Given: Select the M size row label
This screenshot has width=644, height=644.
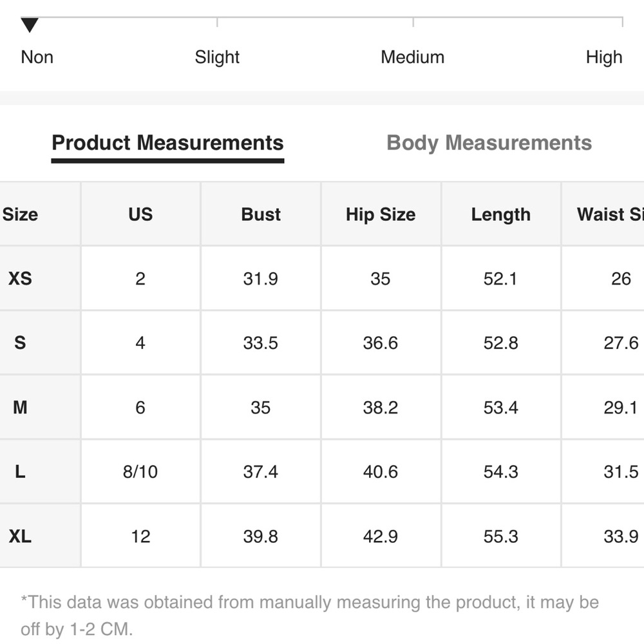Looking at the screenshot, I should pyautogui.click(x=20, y=408).
